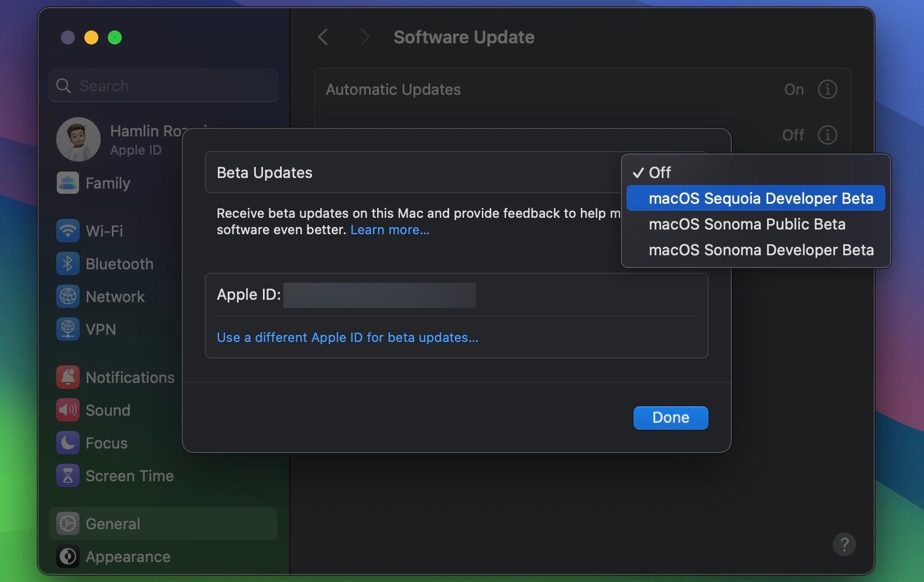Image resolution: width=924 pixels, height=582 pixels.
Task: Click the Automatic Updates On status
Action: (794, 90)
